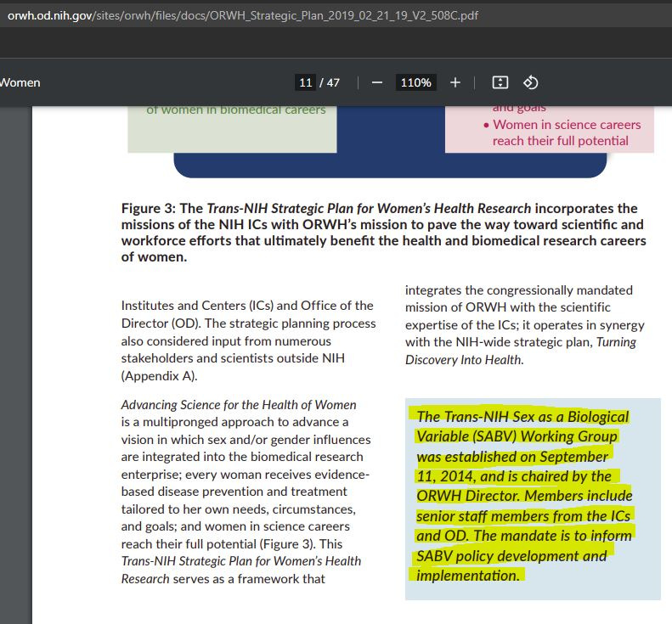
Task: Click the line "with the NIH-wide strategic plan, Turning"
Action: click(x=521, y=342)
